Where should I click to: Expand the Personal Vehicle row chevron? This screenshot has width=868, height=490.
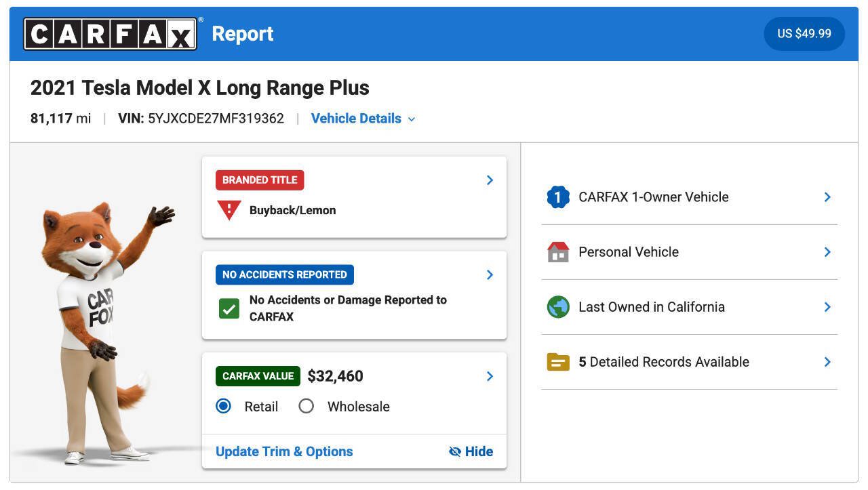[x=827, y=252]
